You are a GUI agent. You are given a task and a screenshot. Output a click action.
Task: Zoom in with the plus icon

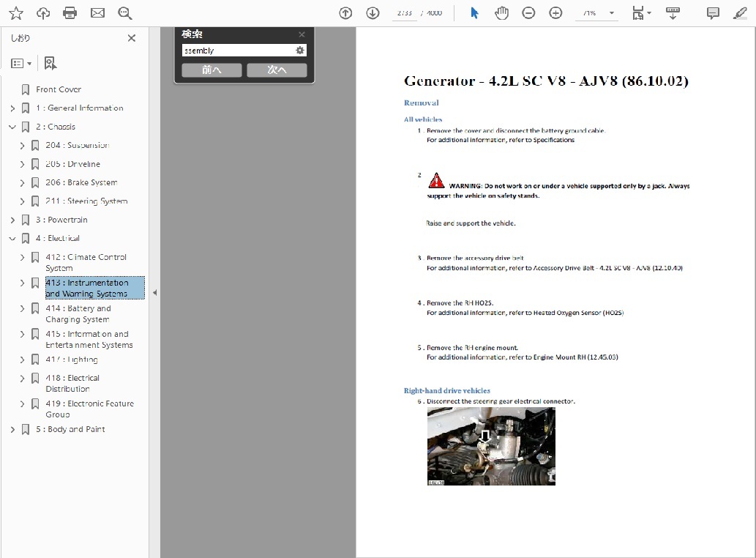coord(556,13)
